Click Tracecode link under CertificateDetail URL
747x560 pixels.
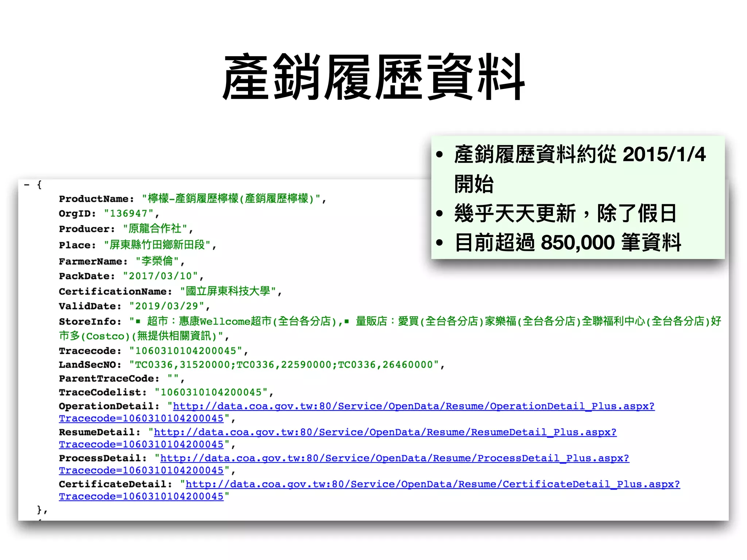point(141,497)
